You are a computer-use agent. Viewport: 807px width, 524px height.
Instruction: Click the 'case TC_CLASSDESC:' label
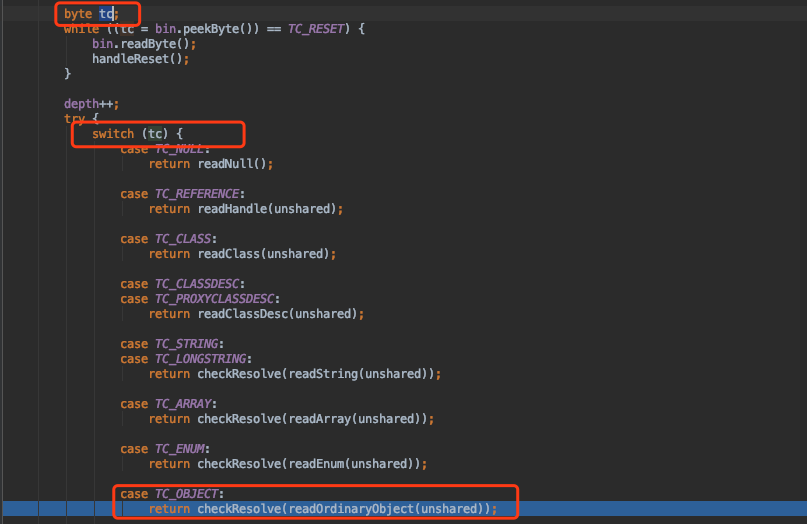point(183,284)
